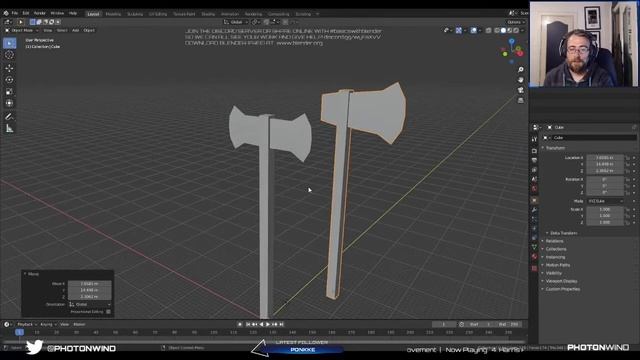Switch to the Modeling workspace tab

(113, 14)
